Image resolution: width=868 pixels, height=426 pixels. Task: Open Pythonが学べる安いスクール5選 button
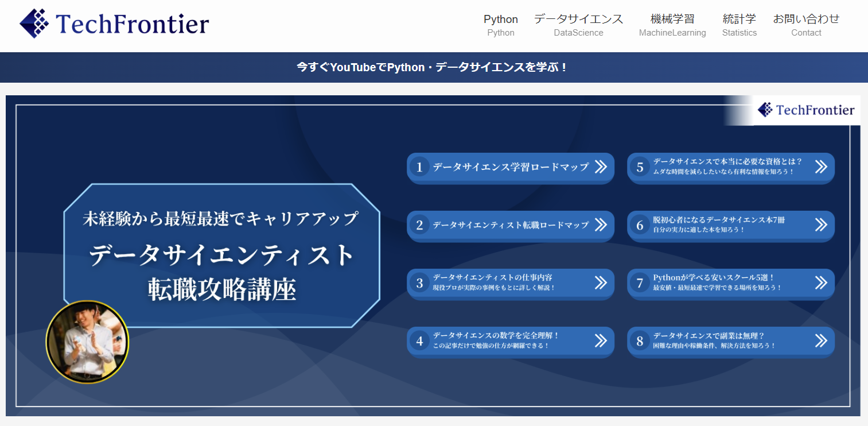(x=731, y=284)
